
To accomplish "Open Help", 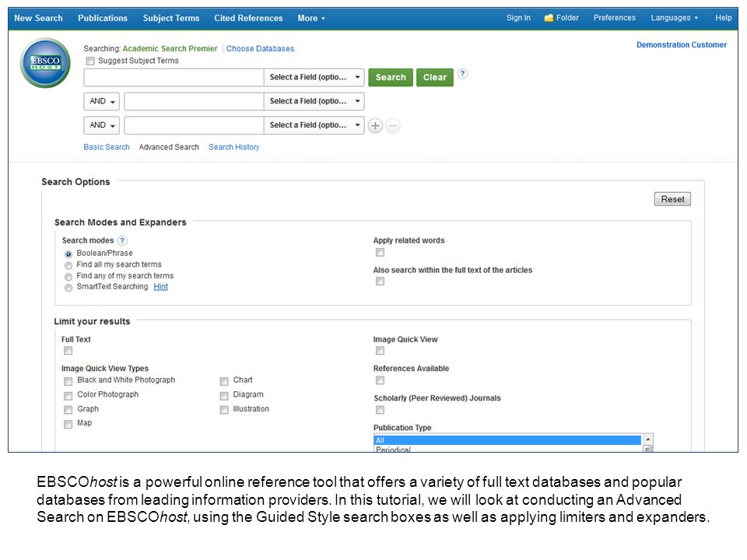I will click(x=723, y=18).
